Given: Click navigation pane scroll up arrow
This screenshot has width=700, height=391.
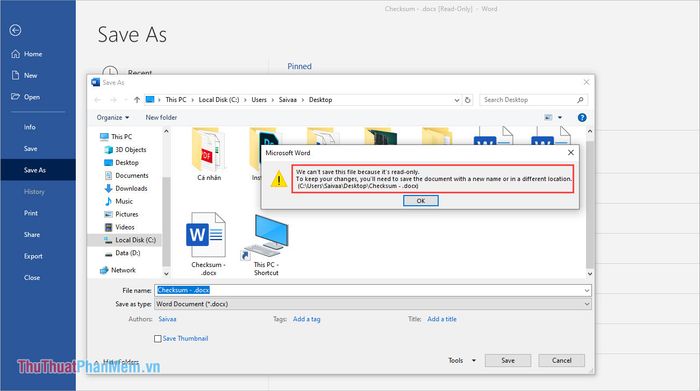Looking at the screenshot, I should [x=166, y=131].
